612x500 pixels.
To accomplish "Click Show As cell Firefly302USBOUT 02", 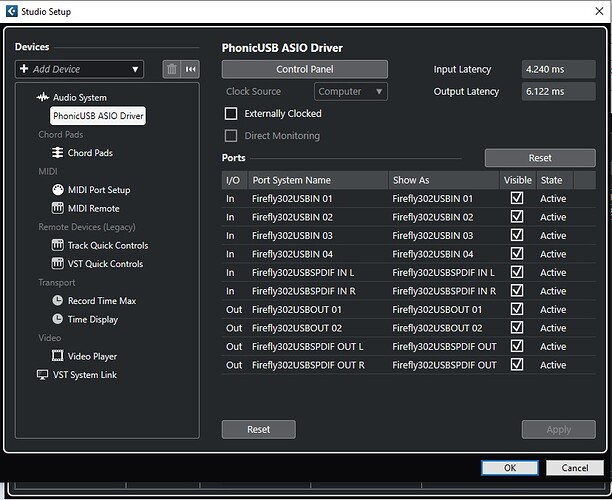I will coord(437,328).
